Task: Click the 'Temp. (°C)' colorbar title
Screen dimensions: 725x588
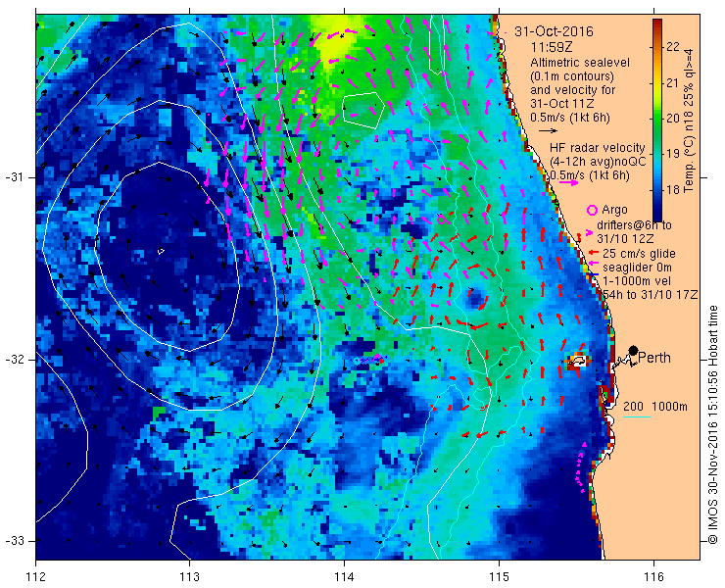Action: pyautogui.click(x=689, y=169)
